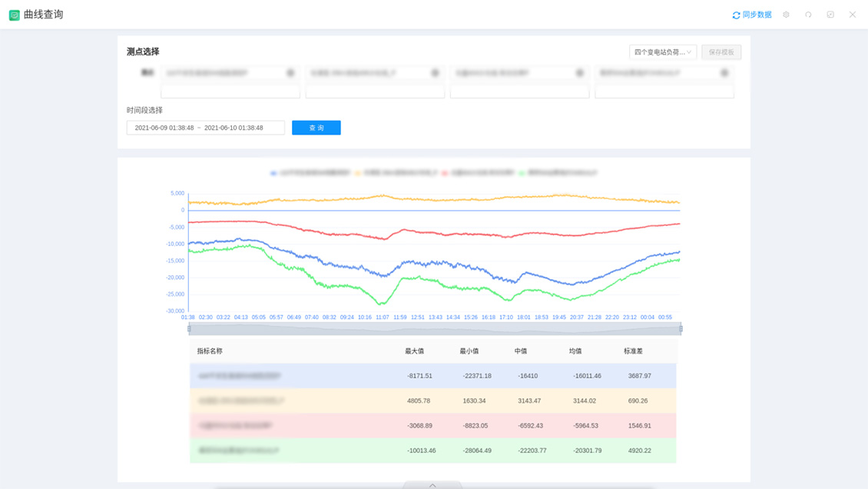The height and width of the screenshot is (489, 868).
Task: Click the date range field starting 2021-06-09
Action: pyautogui.click(x=205, y=128)
